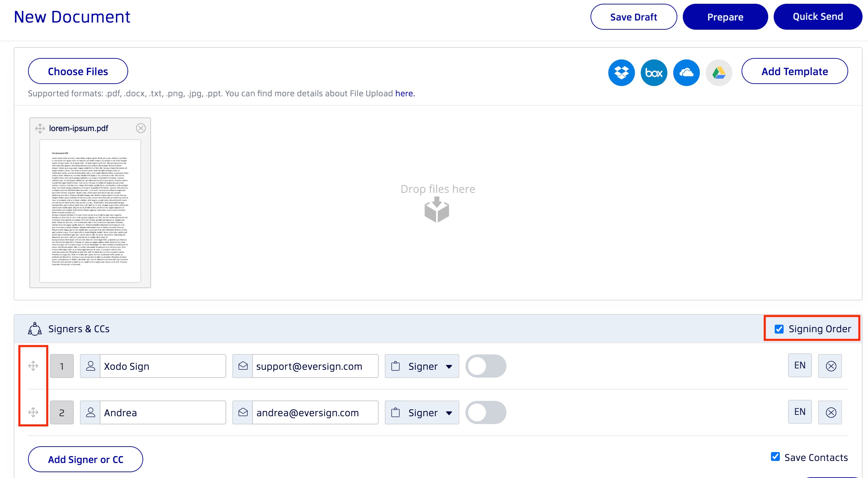Image resolution: width=868 pixels, height=478 pixels.
Task: Open the File Upload 'here' link
Action: 404,94
